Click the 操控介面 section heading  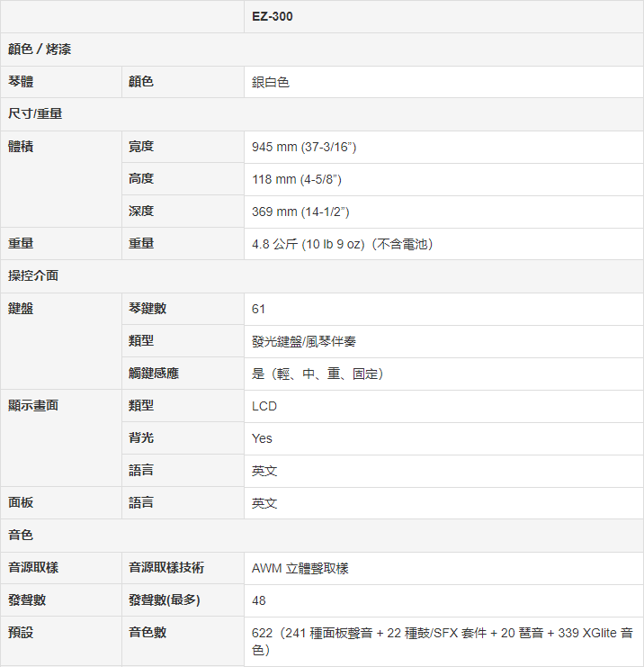[x=33, y=275]
